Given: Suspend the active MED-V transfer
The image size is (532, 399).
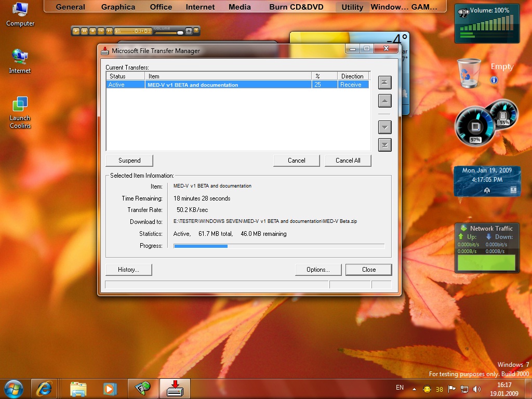Looking at the screenshot, I should (x=129, y=161).
